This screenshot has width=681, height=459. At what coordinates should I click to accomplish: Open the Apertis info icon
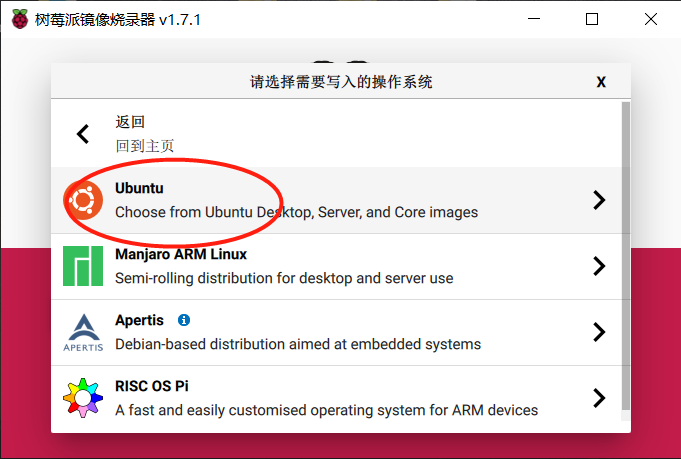184,320
